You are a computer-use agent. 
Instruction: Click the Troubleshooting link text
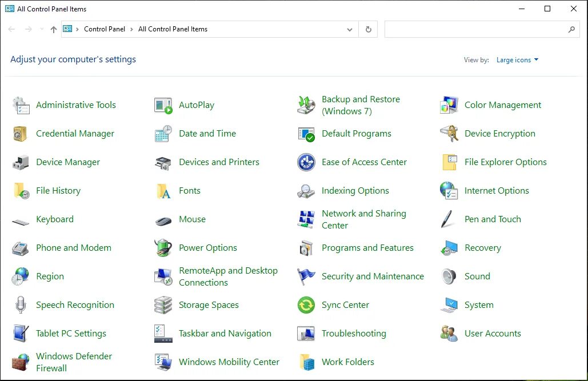coord(354,334)
